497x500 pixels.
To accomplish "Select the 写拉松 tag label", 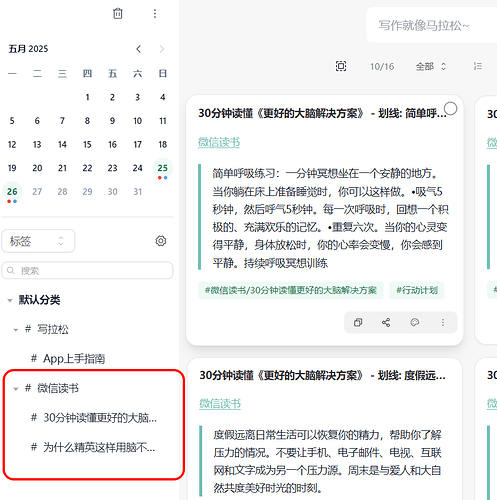I will [52, 329].
